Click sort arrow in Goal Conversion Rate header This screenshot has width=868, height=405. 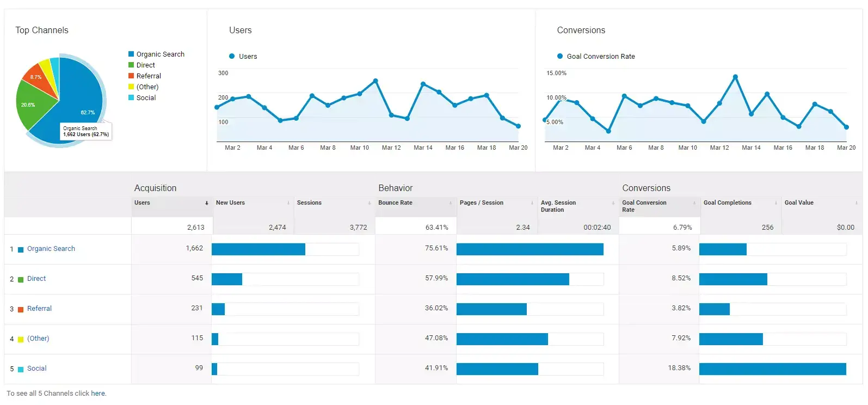(694, 203)
